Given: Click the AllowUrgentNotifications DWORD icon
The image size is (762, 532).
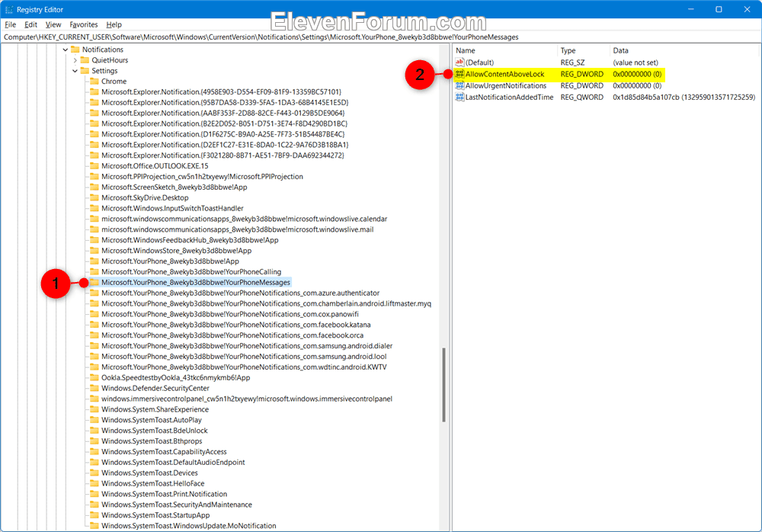Looking at the screenshot, I should (x=459, y=85).
